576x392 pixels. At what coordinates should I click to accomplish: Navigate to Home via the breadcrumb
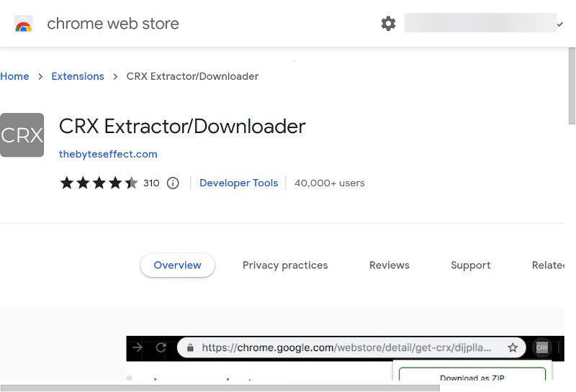tap(14, 76)
